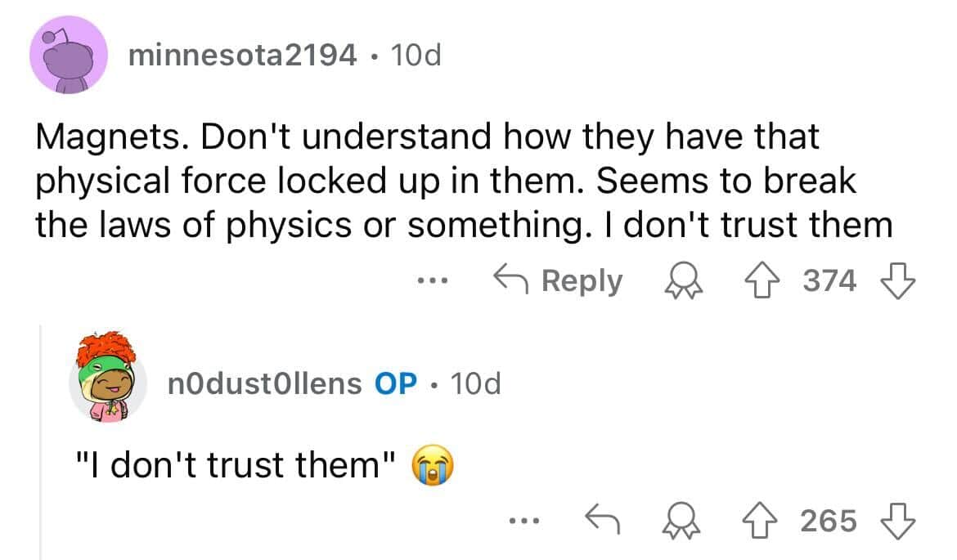Viewport: 957px width, 560px height.
Task: Open the three-dot menu on n0dust0llens' reply
Action: (522, 520)
